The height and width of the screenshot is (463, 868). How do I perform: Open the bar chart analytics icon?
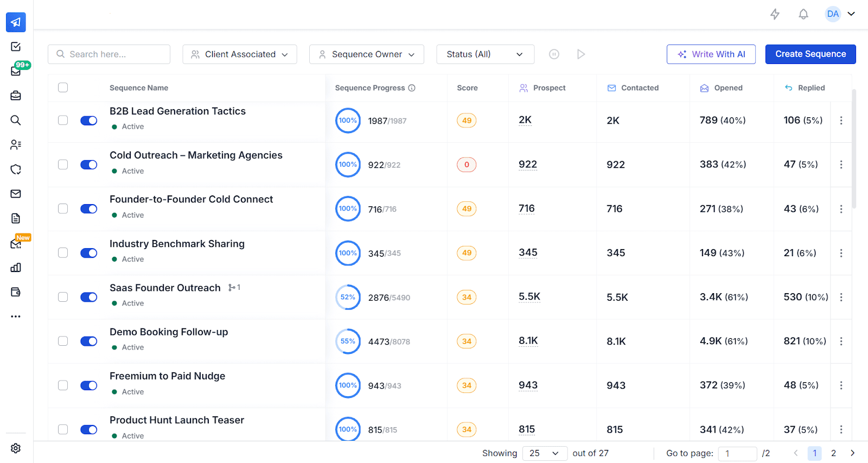coord(16,268)
